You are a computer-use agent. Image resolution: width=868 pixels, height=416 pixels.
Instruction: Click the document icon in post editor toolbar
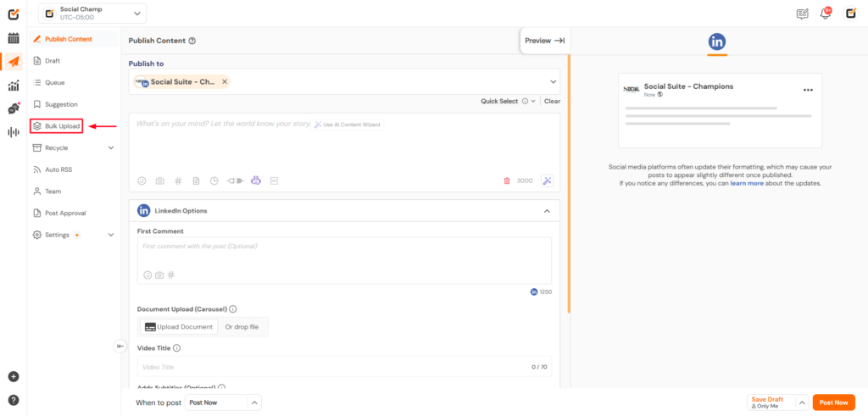(x=196, y=181)
